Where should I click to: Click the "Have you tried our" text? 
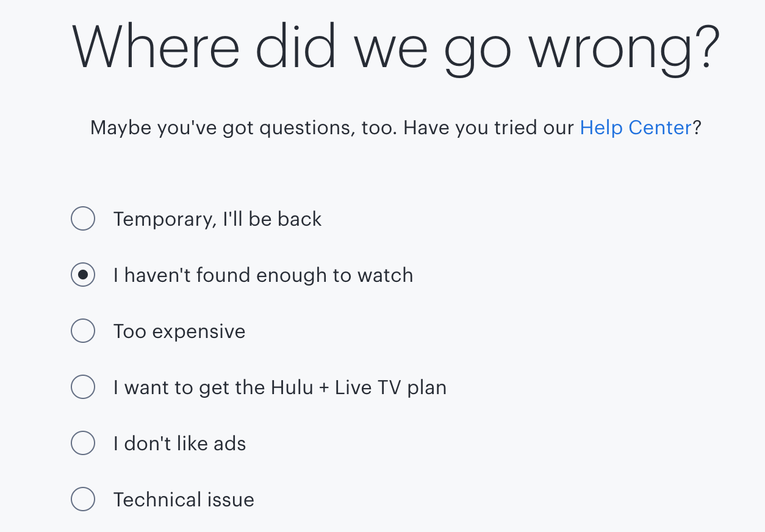pyautogui.click(x=489, y=128)
